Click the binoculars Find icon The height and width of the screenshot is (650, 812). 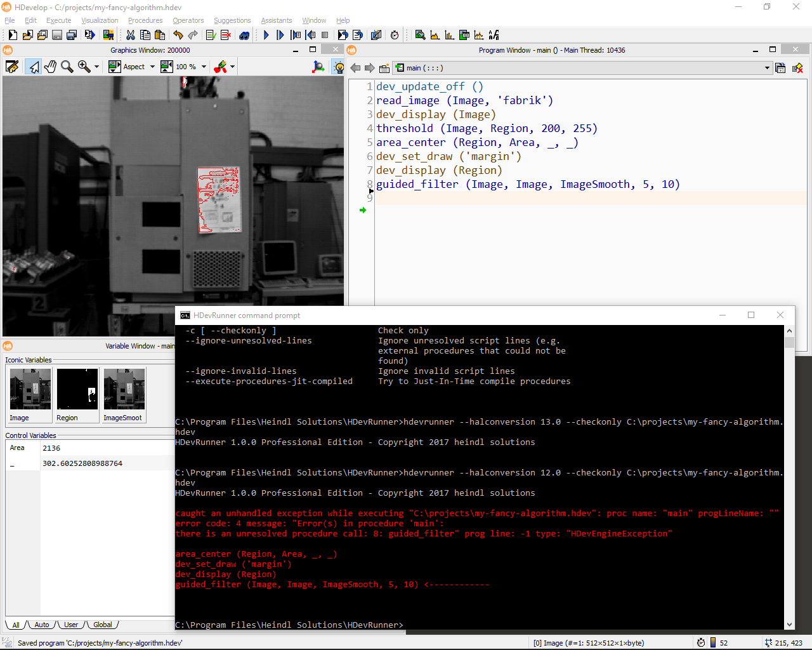pyautogui.click(x=244, y=35)
